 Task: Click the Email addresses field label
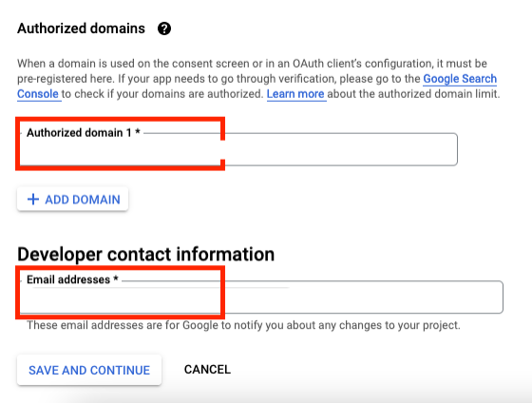point(68,279)
